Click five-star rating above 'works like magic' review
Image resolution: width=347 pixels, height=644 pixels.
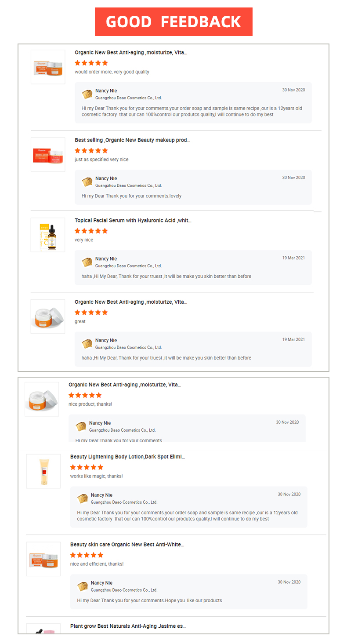pyautogui.click(x=87, y=467)
